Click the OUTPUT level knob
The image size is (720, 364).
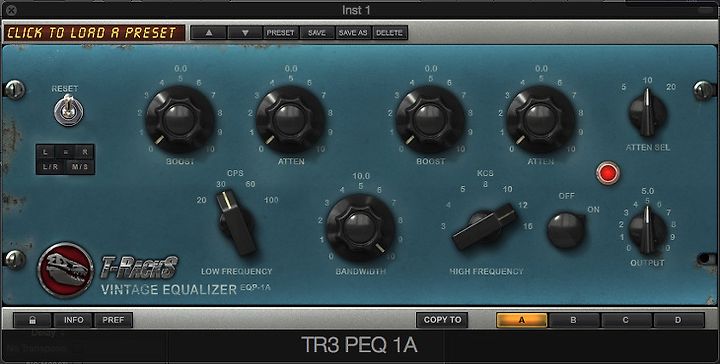[x=647, y=230]
